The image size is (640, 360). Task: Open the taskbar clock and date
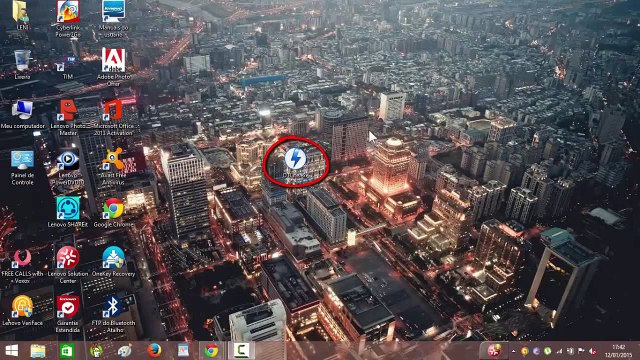618,351
